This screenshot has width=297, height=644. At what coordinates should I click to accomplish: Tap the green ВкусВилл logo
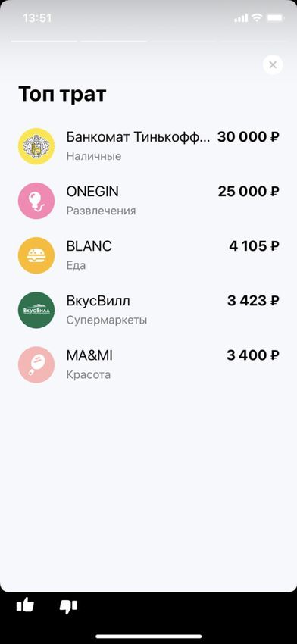tap(36, 310)
